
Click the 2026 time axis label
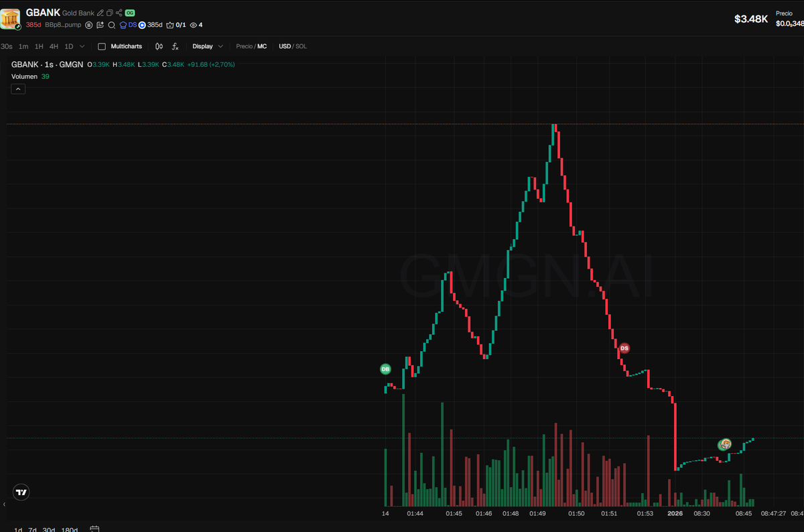click(x=675, y=513)
